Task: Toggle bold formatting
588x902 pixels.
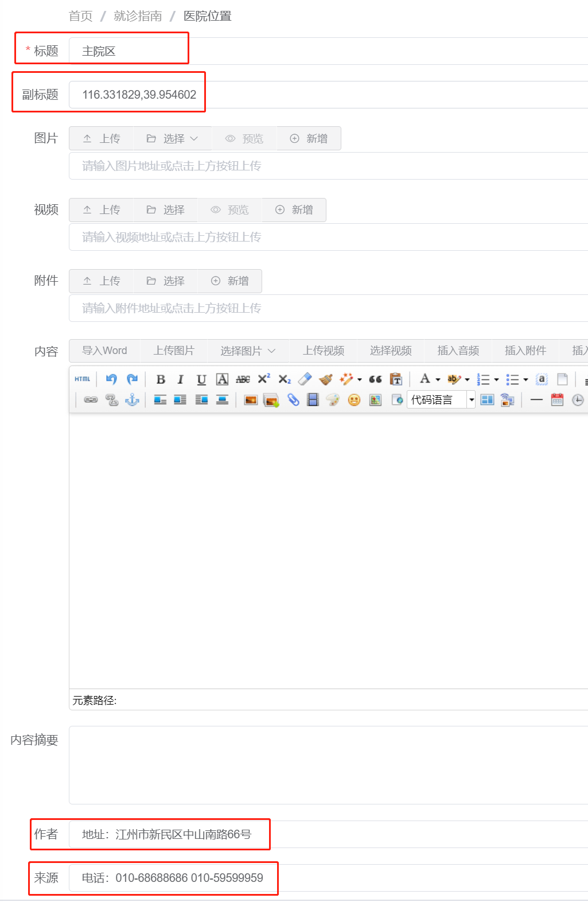Action: coord(161,379)
